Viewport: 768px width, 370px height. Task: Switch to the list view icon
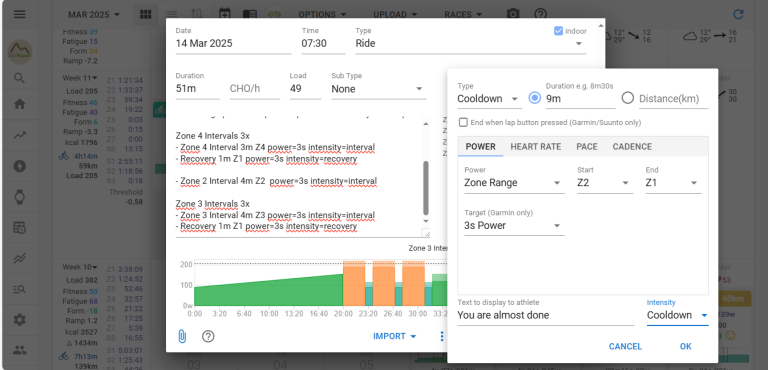[x=171, y=14]
